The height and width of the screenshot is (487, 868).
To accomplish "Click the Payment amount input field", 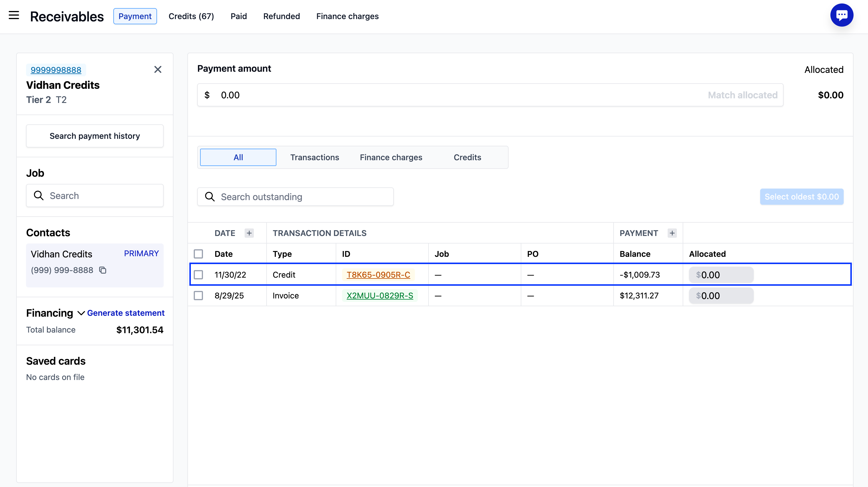I will point(455,95).
